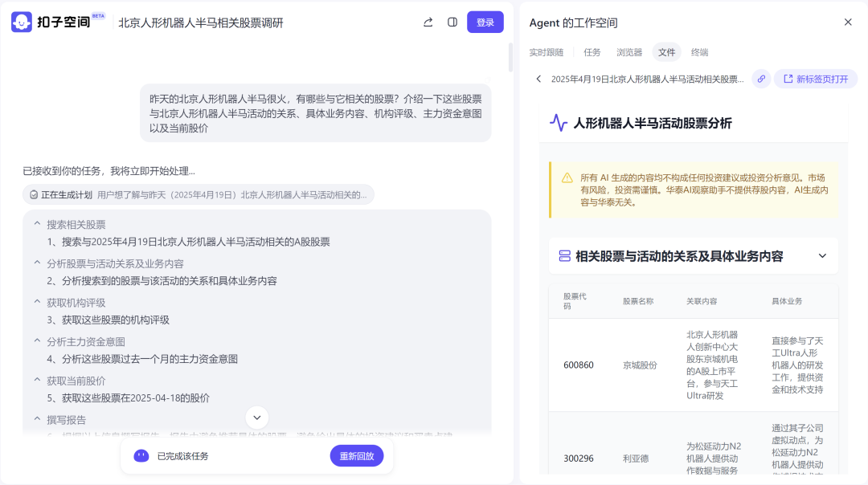Click the 已完成该任务 status text
The height and width of the screenshot is (485, 868).
click(x=182, y=456)
